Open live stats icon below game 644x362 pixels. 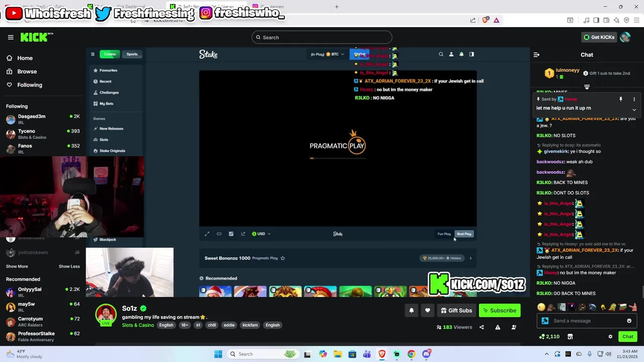231,234
